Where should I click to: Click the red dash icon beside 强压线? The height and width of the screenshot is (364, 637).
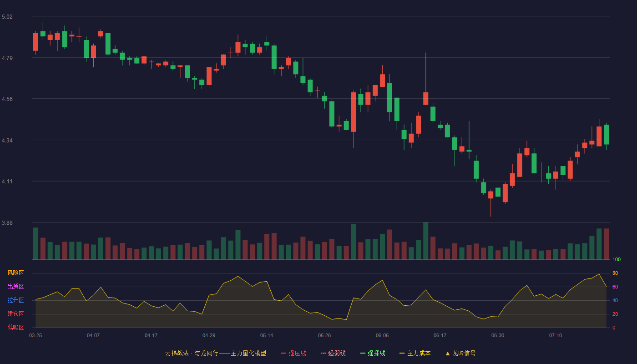click(284, 353)
